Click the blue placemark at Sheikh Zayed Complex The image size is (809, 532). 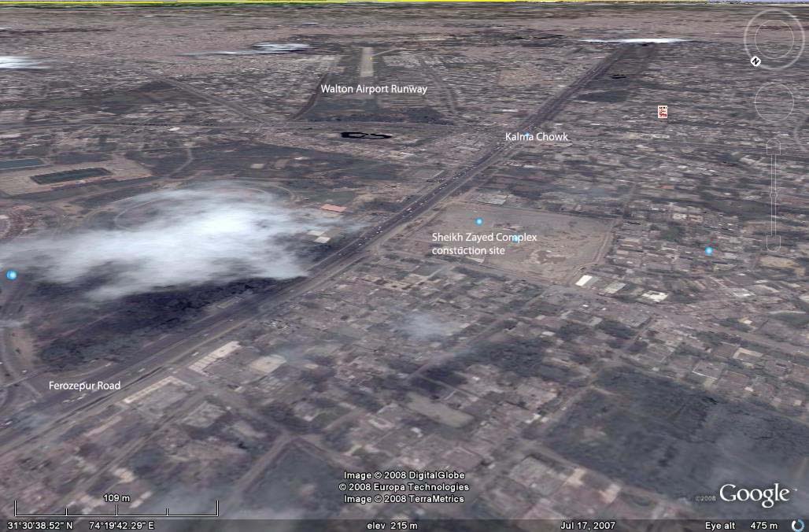[x=478, y=221]
